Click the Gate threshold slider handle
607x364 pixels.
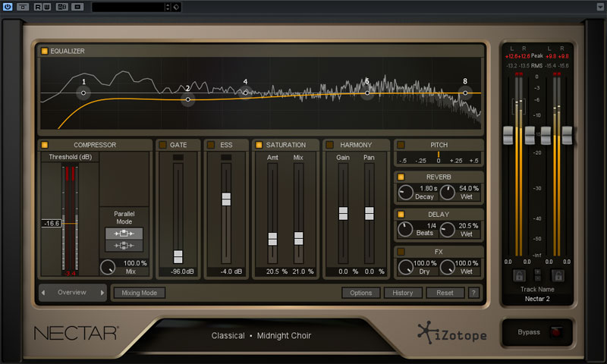(178, 257)
